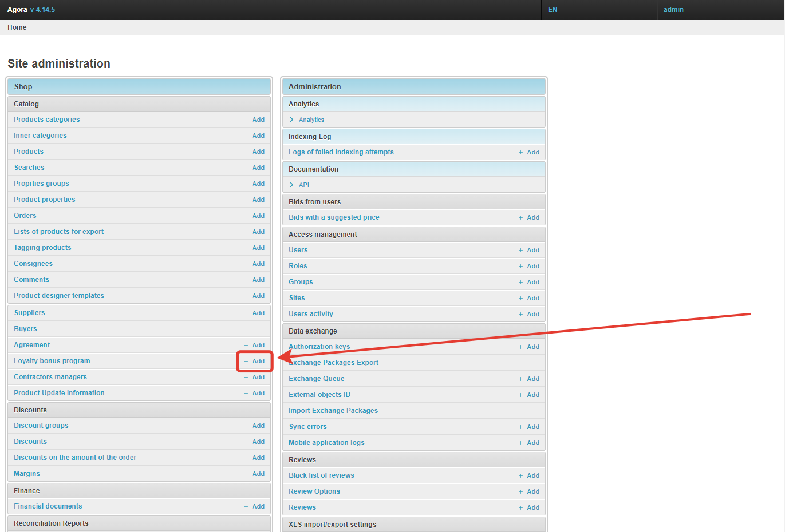Open the EN language selector

pos(553,10)
